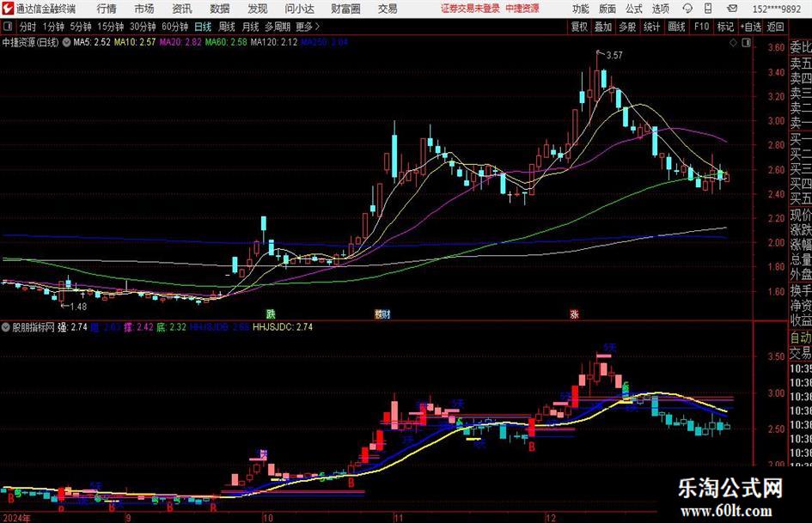Click the diamond icon in the chart corner
Image resolution: width=812 pixels, height=523 pixels.
(x=733, y=43)
